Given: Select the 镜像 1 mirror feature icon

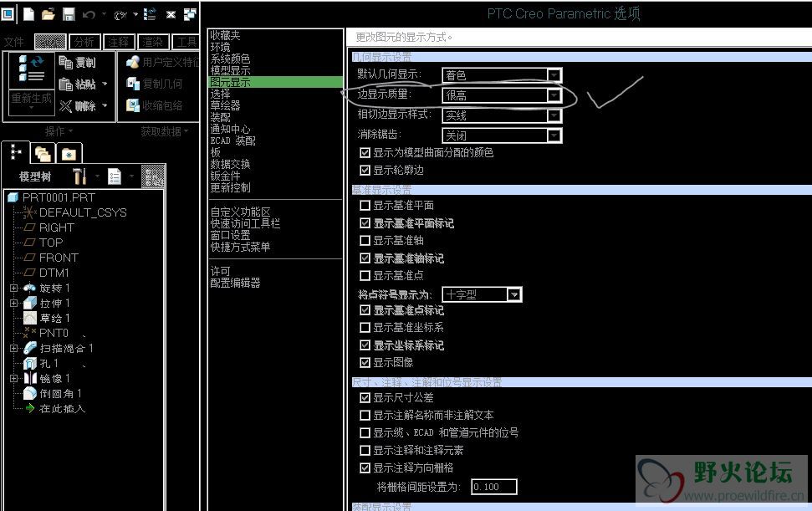Looking at the screenshot, I should point(30,379).
